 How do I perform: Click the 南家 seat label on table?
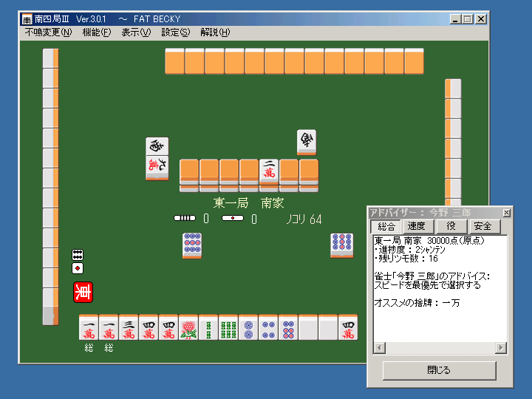(x=273, y=203)
